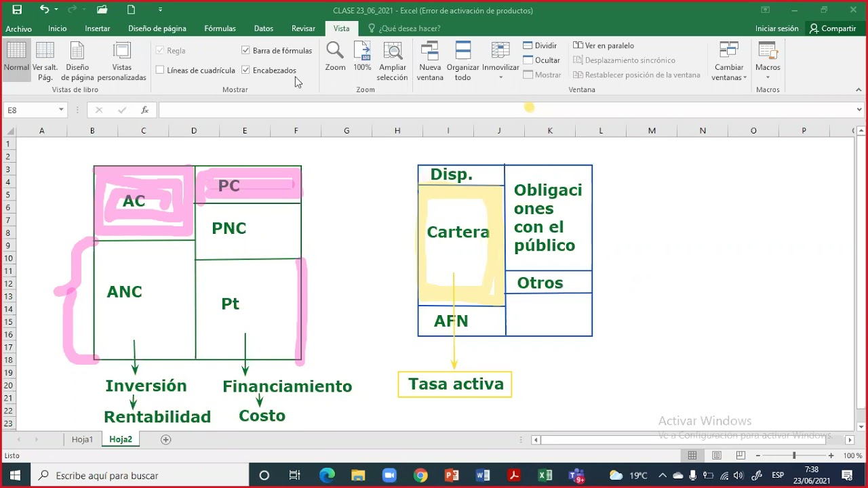Toggle Líneas de cuadrícula checkbox
The height and width of the screenshot is (488, 868).
(x=160, y=70)
